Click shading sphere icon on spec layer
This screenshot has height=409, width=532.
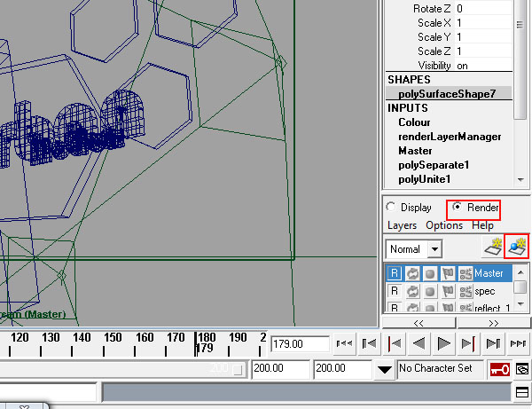[430, 291]
